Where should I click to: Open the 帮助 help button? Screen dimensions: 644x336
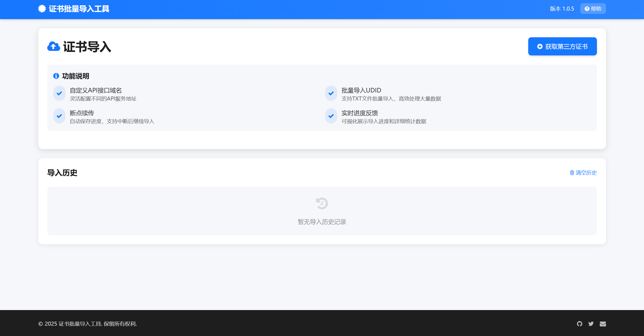click(x=593, y=9)
